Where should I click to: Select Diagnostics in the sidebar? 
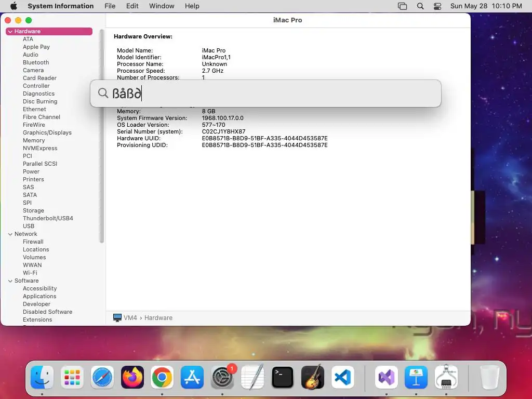[x=38, y=94]
